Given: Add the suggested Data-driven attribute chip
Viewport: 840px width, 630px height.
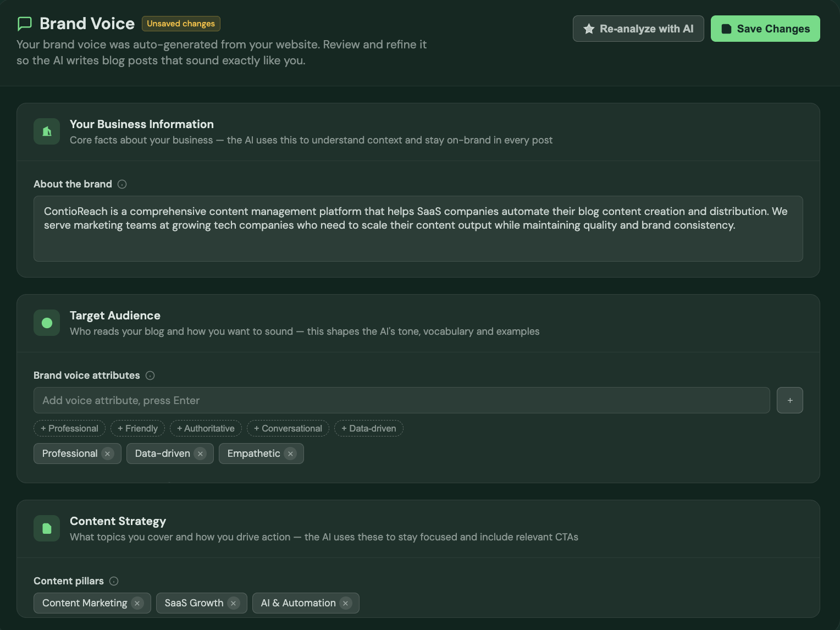Looking at the screenshot, I should coord(368,428).
